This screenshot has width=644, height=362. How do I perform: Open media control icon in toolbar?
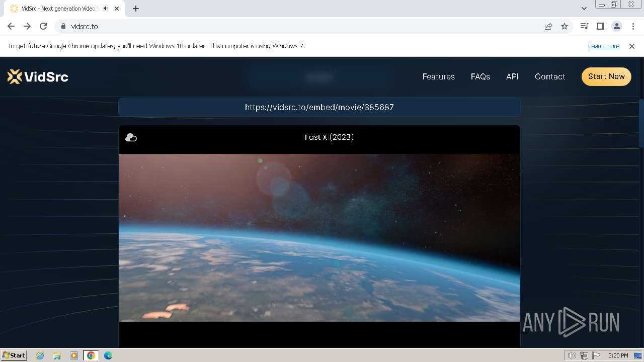pos(584,26)
